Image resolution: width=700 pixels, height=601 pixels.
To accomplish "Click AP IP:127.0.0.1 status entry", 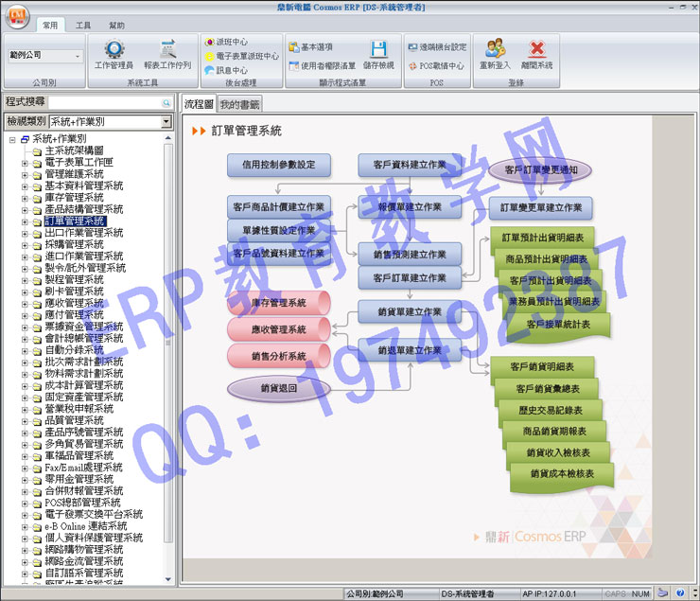I will tap(550, 593).
